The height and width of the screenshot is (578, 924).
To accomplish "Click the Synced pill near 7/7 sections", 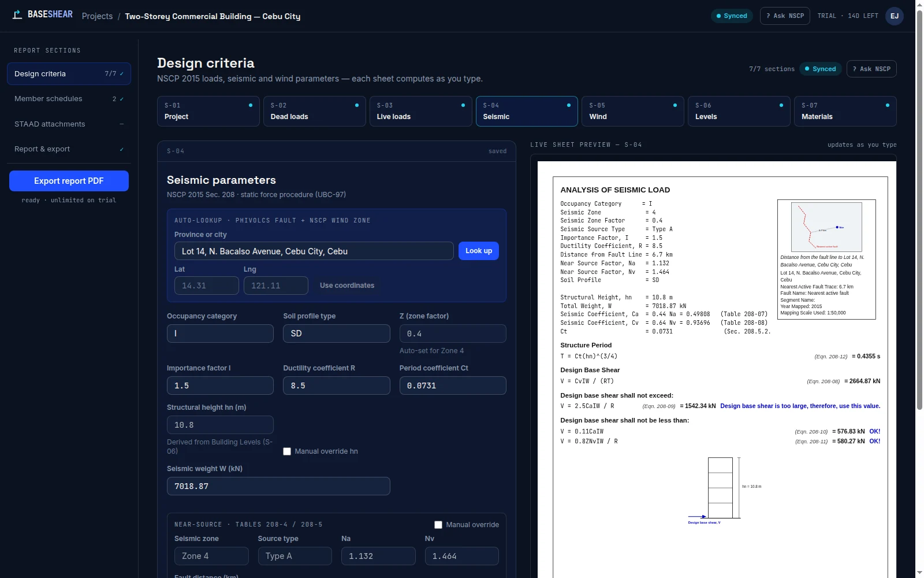I will click(820, 69).
